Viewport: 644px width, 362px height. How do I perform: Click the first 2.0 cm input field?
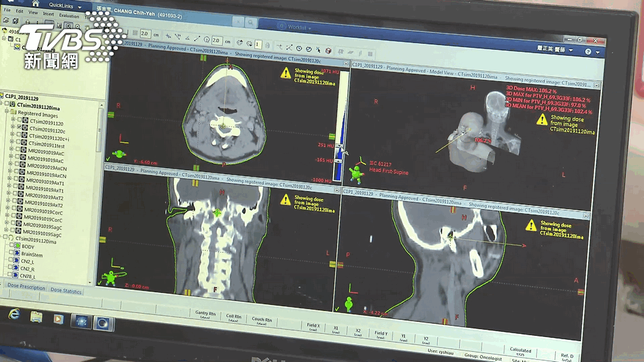[x=146, y=33]
